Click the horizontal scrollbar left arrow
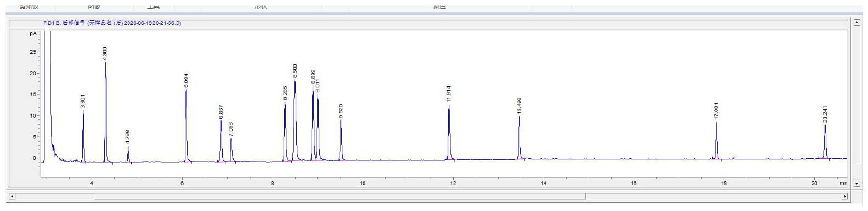The width and height of the screenshot is (868, 211). [x=12, y=196]
